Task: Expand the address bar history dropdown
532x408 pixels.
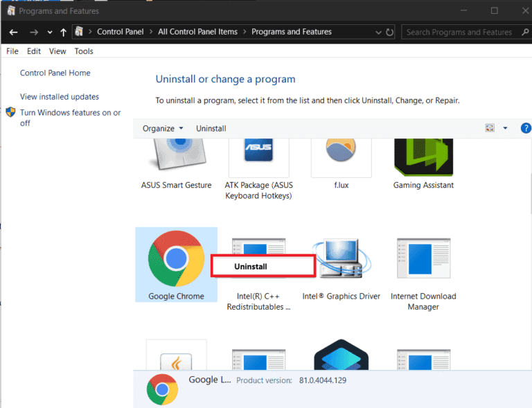Action: click(x=378, y=33)
